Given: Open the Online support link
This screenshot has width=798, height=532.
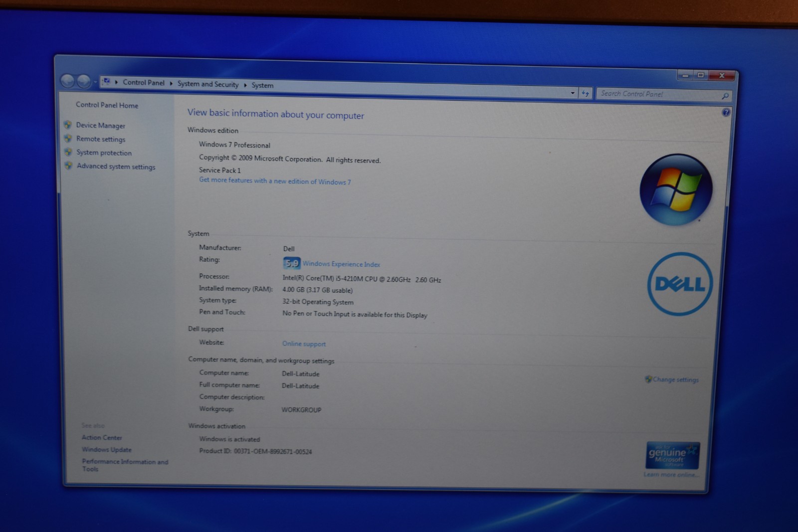Looking at the screenshot, I should point(304,344).
